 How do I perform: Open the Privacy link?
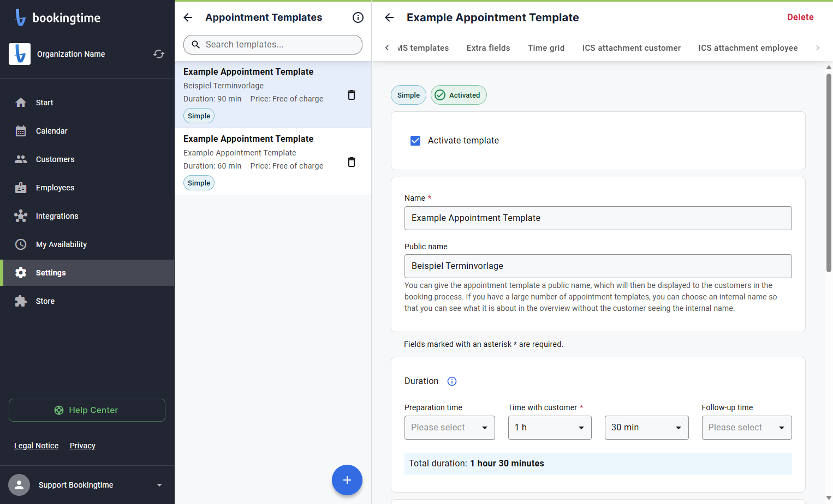pyautogui.click(x=82, y=446)
